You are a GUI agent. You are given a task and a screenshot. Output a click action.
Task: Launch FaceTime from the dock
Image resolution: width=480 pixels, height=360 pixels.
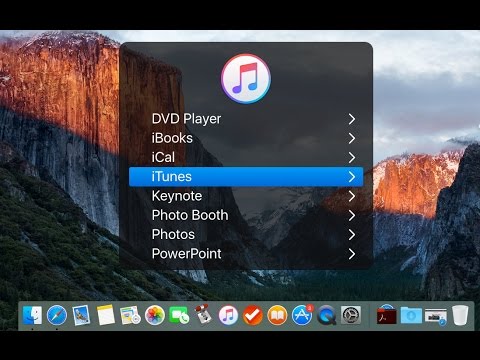[179, 315]
